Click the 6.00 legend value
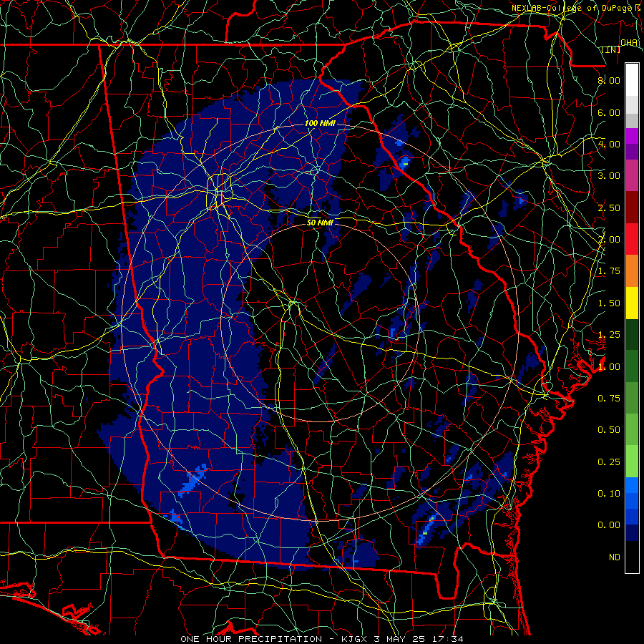 [609, 112]
